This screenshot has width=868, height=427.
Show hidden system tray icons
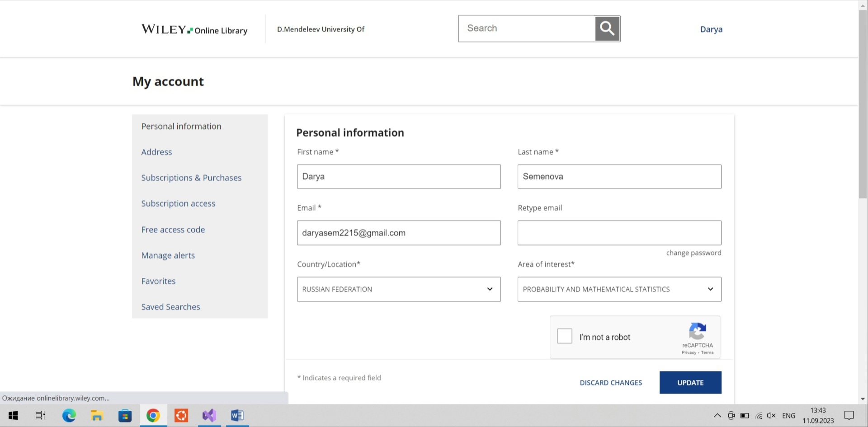(x=717, y=416)
